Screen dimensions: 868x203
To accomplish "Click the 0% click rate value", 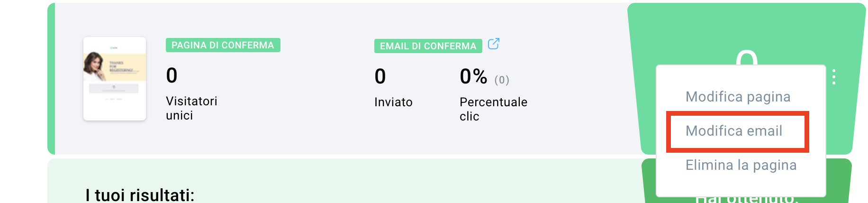I will [x=473, y=76].
